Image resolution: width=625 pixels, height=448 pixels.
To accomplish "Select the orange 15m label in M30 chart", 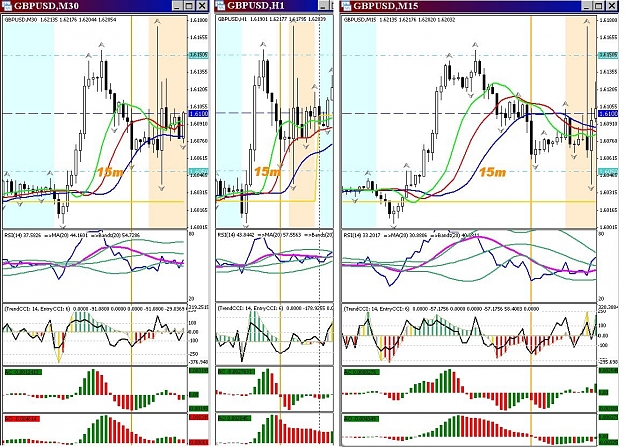I will coord(110,172).
